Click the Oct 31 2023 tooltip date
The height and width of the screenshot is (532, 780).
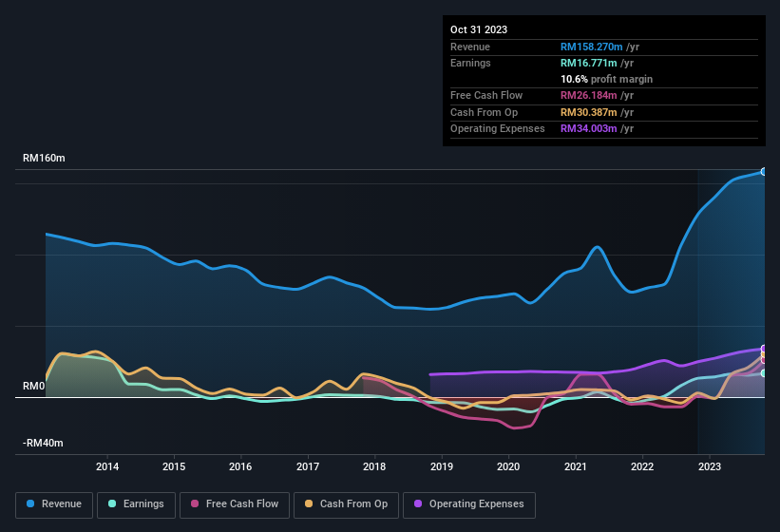tap(479, 29)
